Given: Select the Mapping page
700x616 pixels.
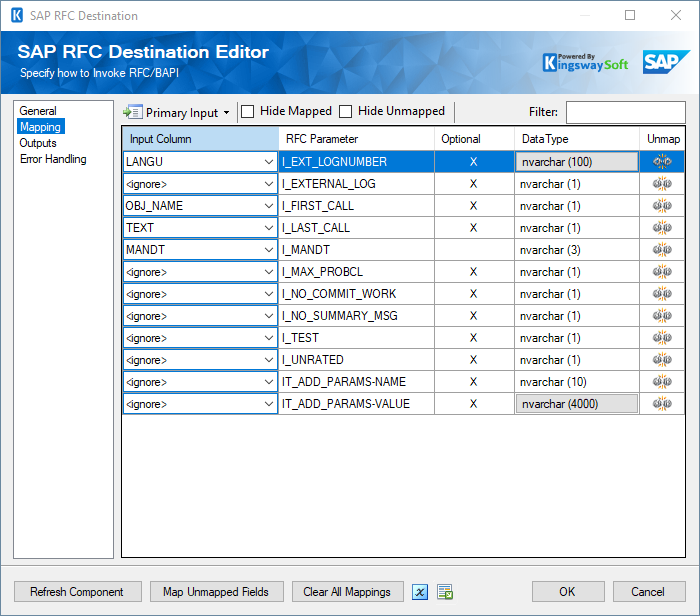Looking at the screenshot, I should pyautogui.click(x=40, y=127).
